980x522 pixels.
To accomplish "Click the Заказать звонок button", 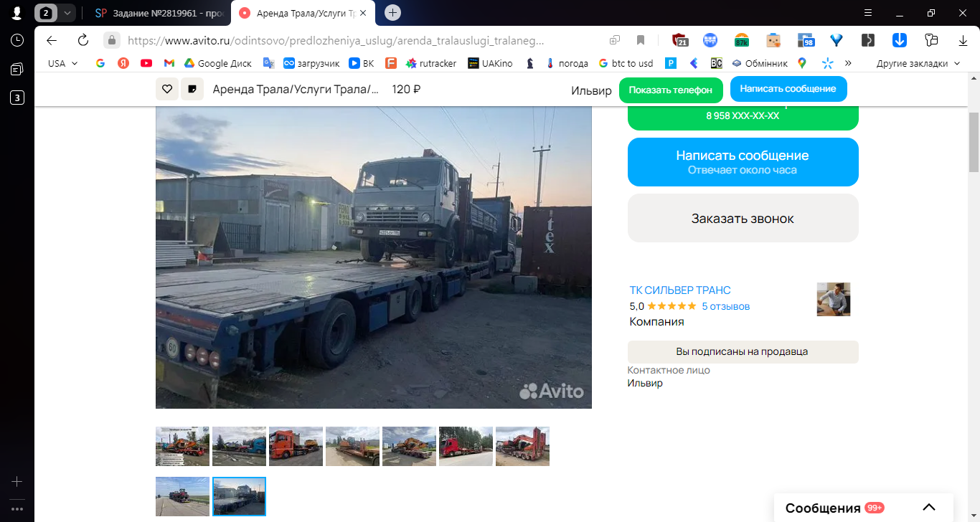I will tap(743, 218).
